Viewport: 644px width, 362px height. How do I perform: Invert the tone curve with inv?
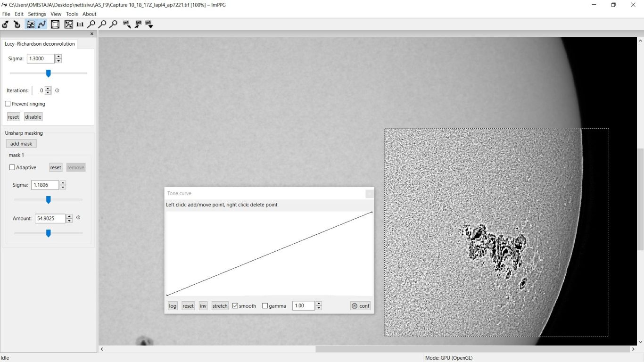click(x=203, y=306)
